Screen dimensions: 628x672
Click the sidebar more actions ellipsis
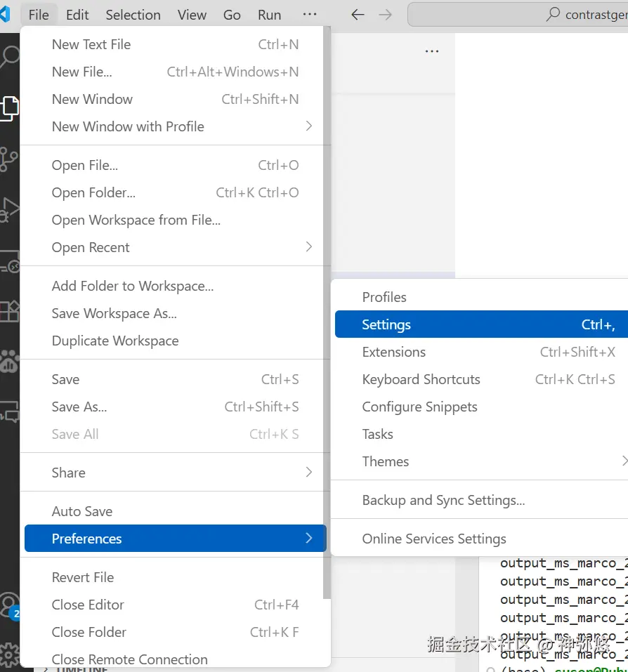coord(432,51)
